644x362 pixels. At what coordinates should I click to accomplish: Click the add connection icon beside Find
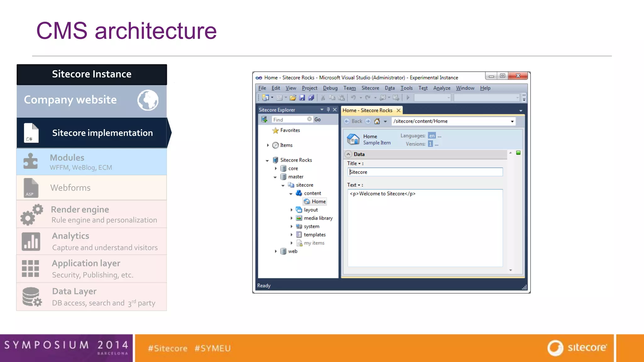pos(264,119)
